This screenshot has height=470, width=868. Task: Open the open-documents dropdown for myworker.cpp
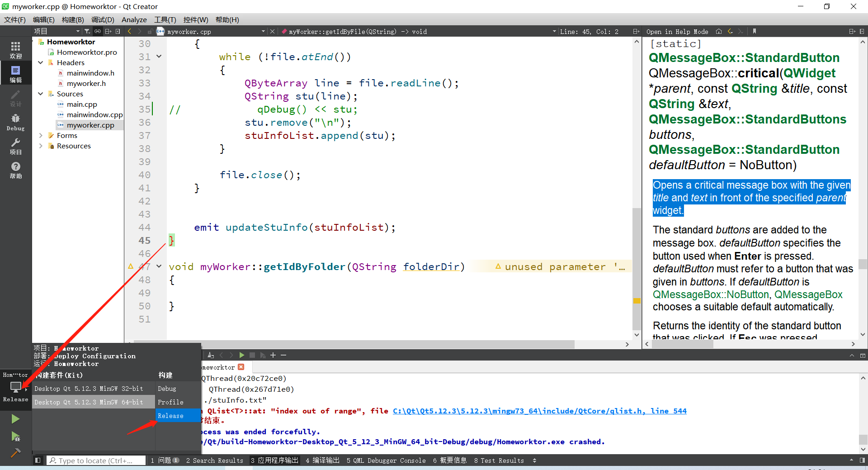[x=263, y=31]
